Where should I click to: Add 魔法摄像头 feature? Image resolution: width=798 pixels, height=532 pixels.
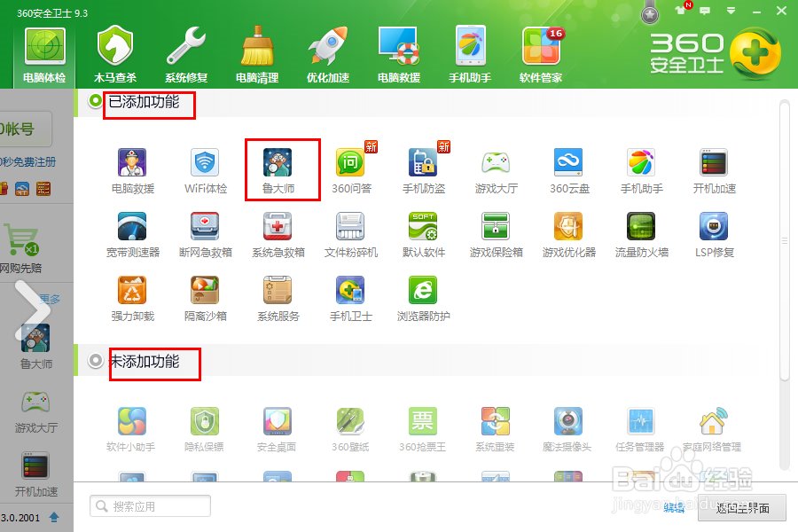pos(567,429)
